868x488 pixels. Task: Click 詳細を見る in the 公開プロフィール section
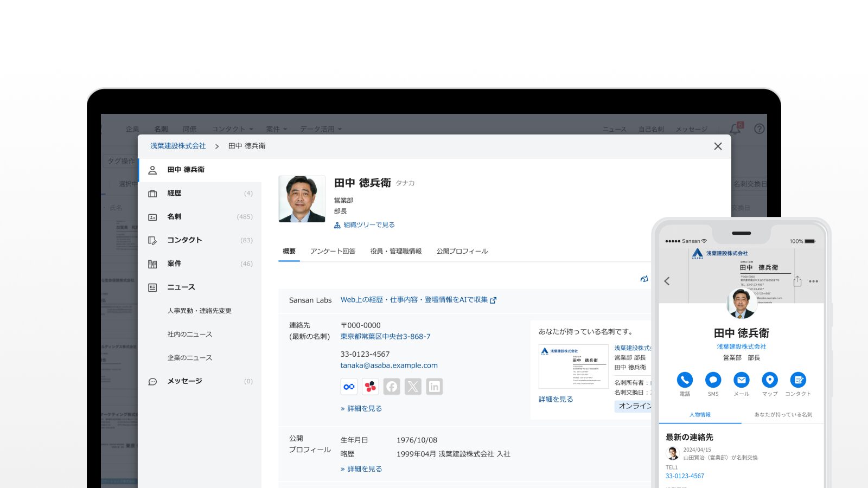point(361,469)
